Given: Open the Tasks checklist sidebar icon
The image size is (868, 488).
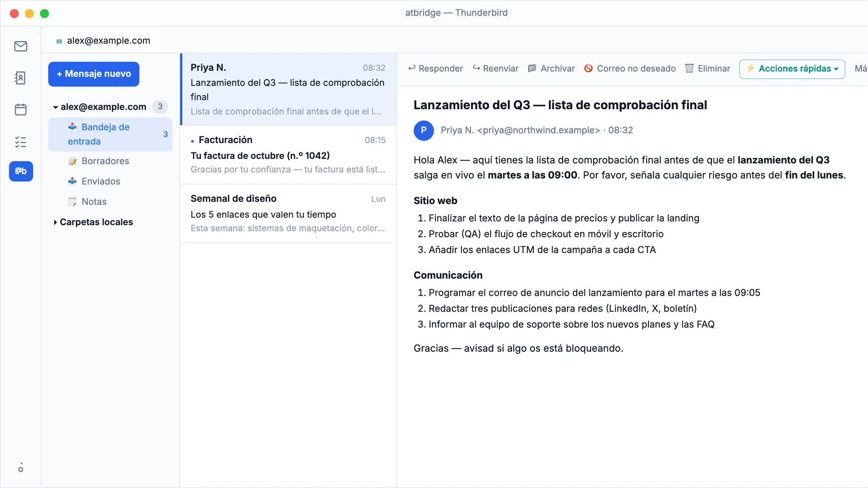Looking at the screenshot, I should tap(21, 142).
